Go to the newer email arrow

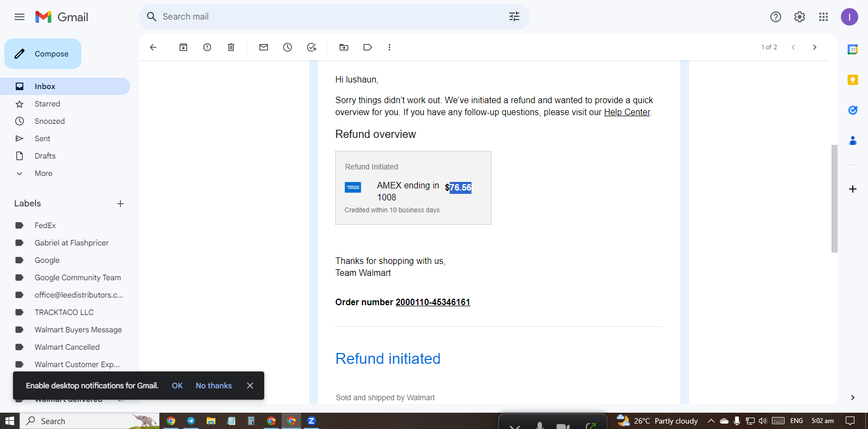[793, 47]
